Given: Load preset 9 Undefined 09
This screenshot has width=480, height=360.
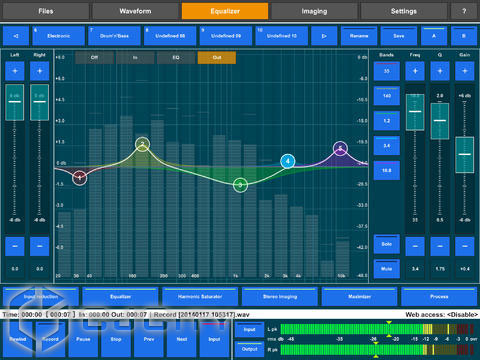Looking at the screenshot, I should 226,36.
